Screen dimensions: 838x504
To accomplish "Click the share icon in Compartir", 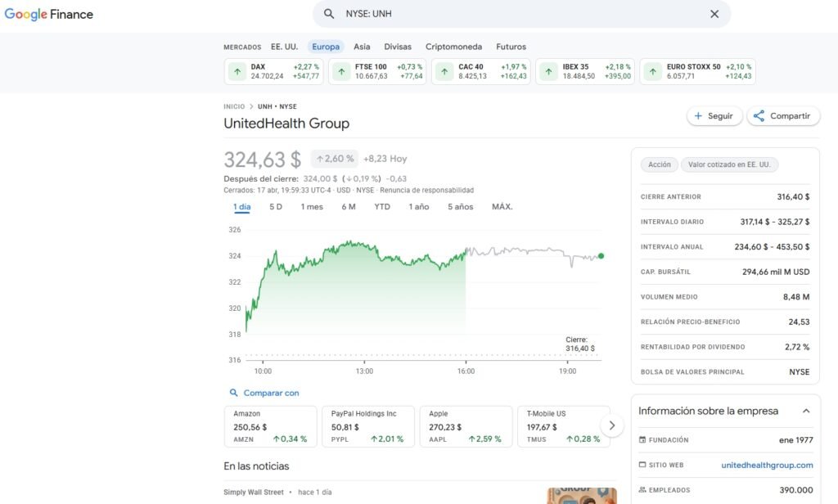I will (x=759, y=116).
